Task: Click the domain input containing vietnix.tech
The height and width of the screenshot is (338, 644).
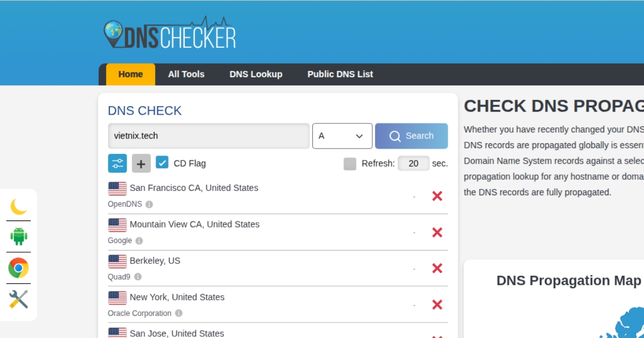Action: [209, 136]
